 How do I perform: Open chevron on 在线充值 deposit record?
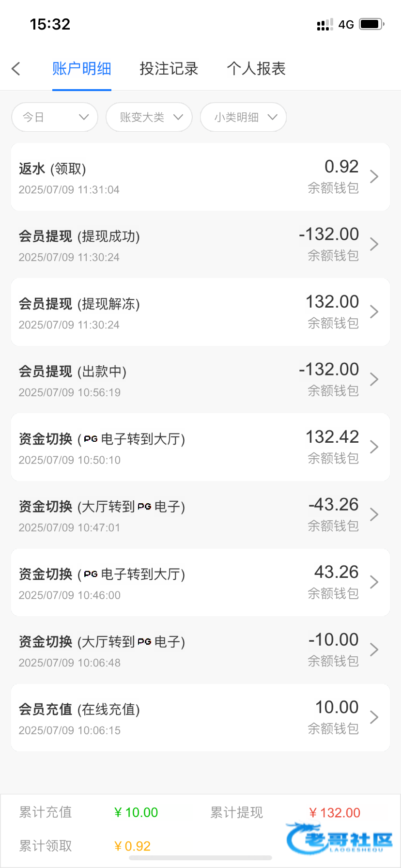374,717
